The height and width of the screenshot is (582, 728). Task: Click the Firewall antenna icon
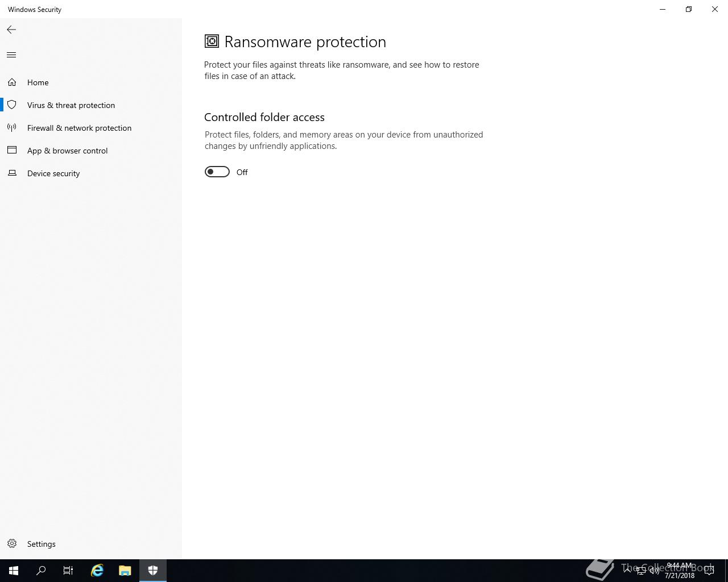click(x=12, y=128)
